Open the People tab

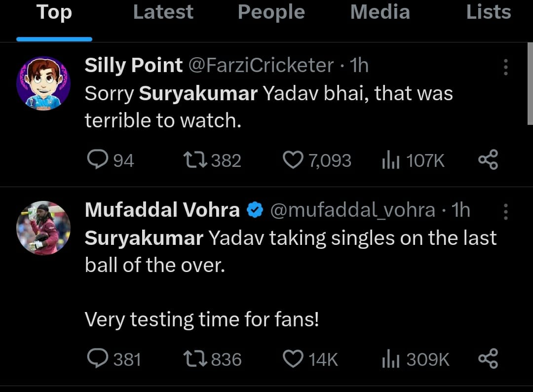[x=271, y=12]
